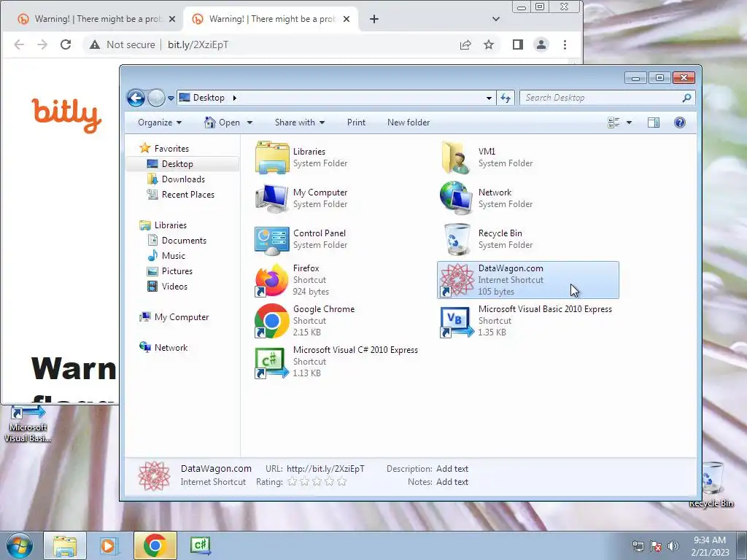Close the second Chrome Warning tab
Image resolution: width=747 pixels, height=560 pixels.
347,19
